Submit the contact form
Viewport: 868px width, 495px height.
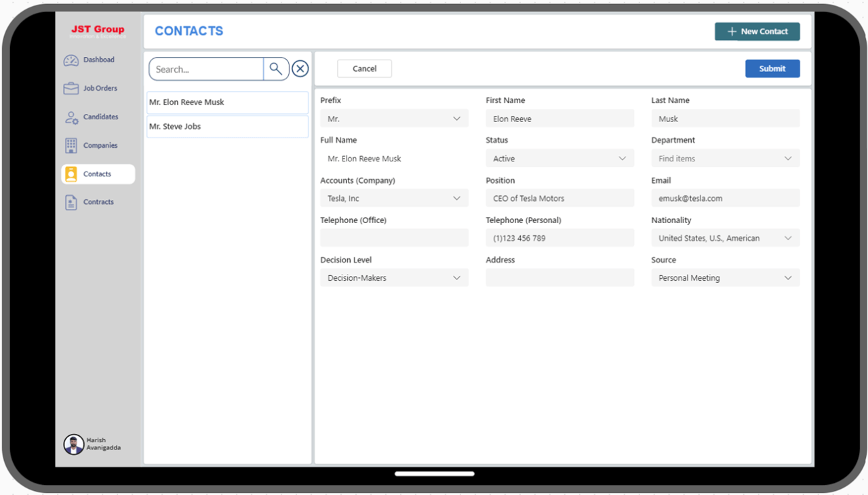tap(772, 68)
